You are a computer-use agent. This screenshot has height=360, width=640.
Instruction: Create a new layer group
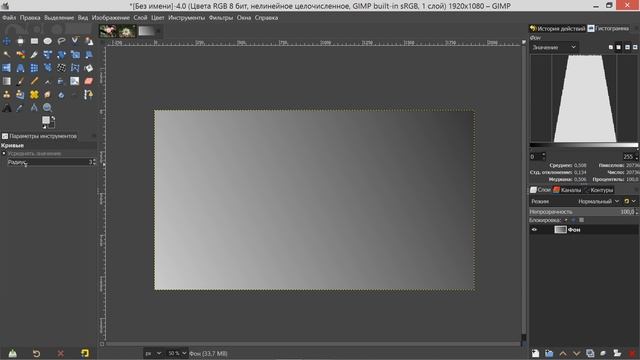[x=549, y=353]
